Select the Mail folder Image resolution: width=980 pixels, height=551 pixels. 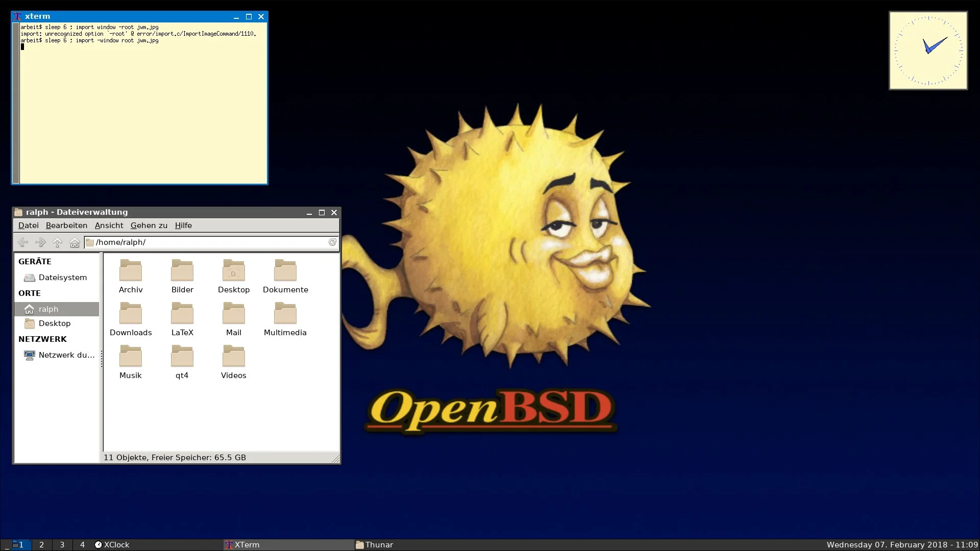(234, 319)
